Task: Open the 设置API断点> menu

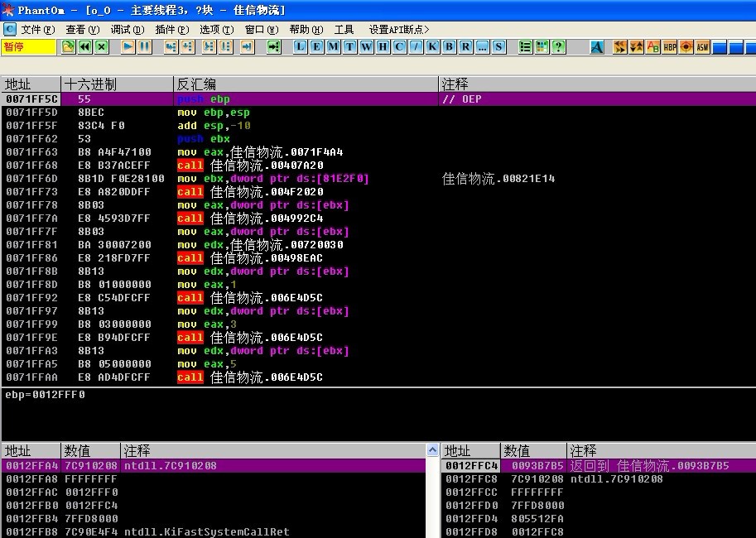Action: point(399,30)
